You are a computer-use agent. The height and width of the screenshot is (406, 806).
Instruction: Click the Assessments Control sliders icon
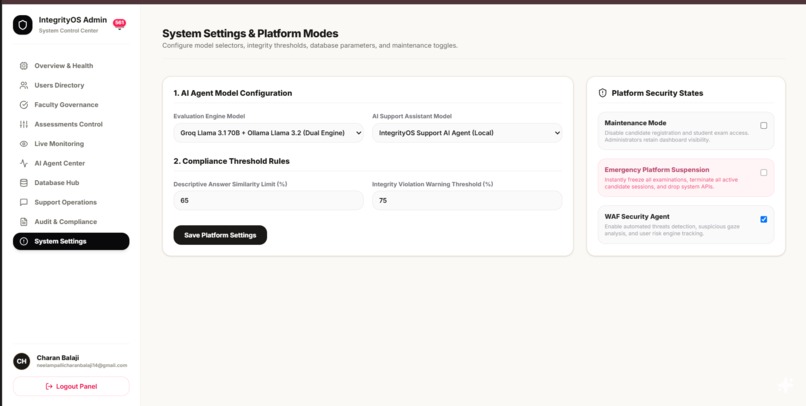tap(24, 124)
